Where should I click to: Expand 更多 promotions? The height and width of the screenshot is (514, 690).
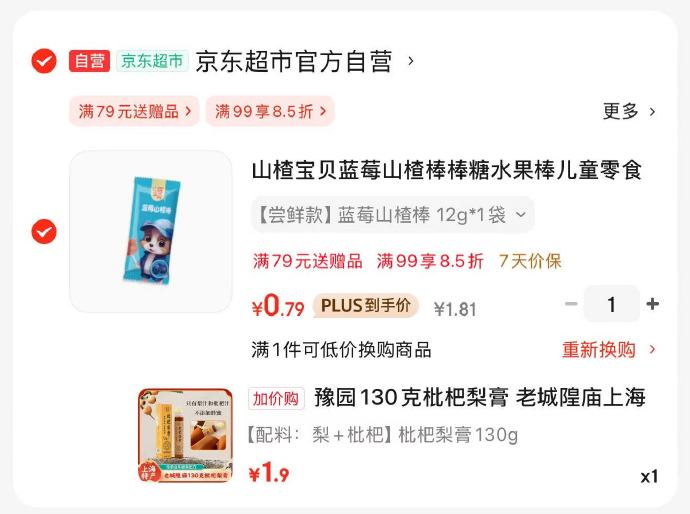click(629, 111)
